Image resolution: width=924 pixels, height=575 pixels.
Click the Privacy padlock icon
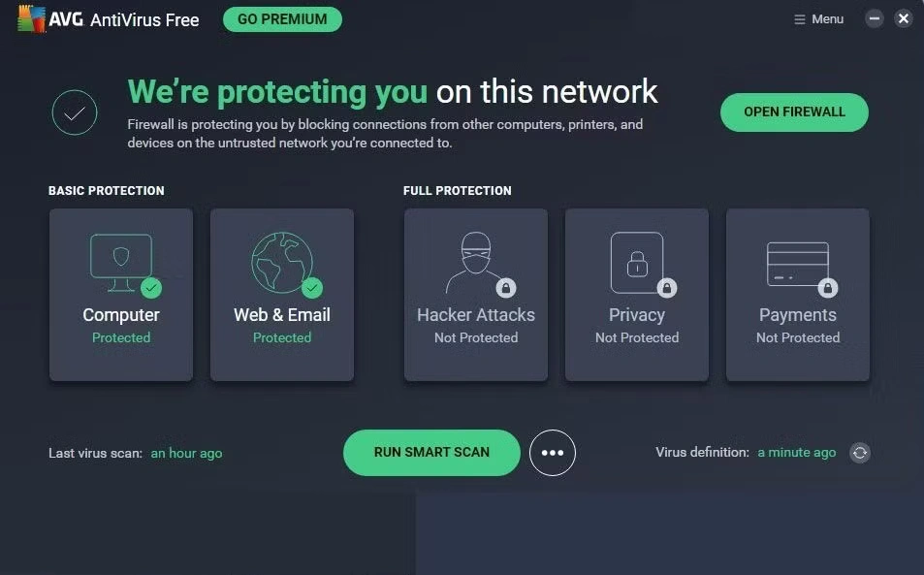637,262
